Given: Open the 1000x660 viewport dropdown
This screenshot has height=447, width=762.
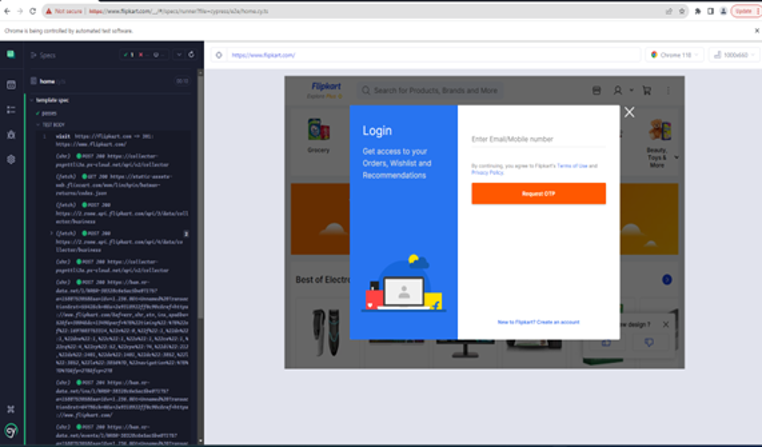Looking at the screenshot, I should point(734,55).
